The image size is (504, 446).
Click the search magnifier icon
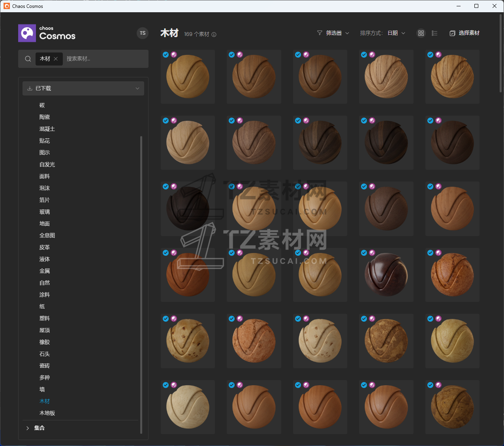(28, 59)
